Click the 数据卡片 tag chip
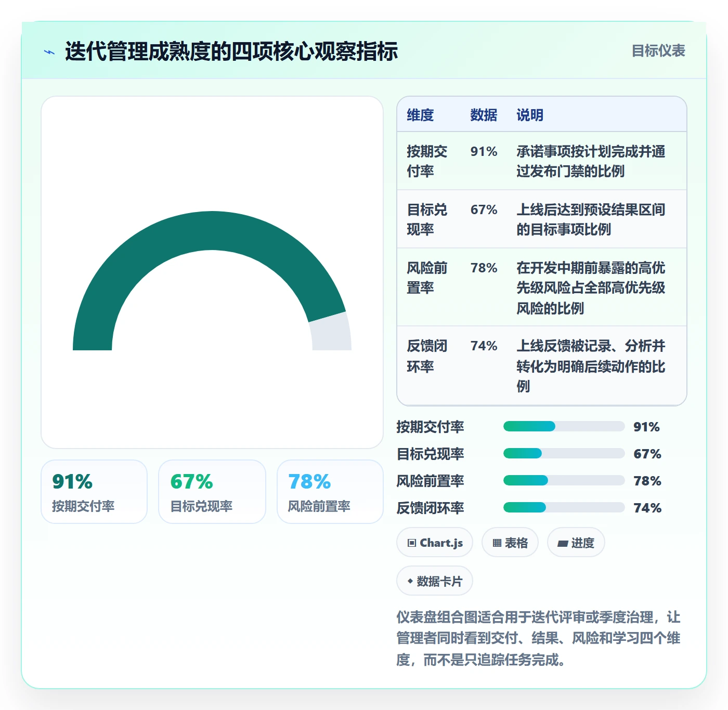This screenshot has width=728, height=710. [x=435, y=581]
